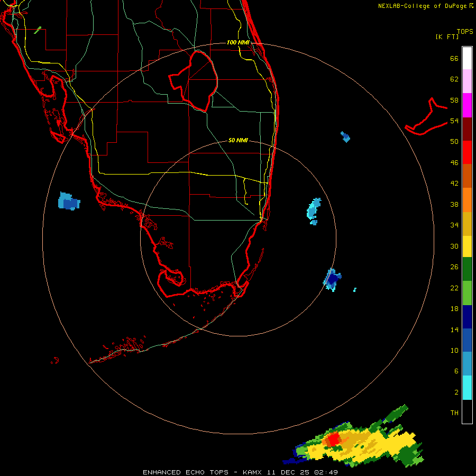This screenshot has height=476, width=476.
Task: Select the light pink 62 kft swatch
Action: pos(467,81)
